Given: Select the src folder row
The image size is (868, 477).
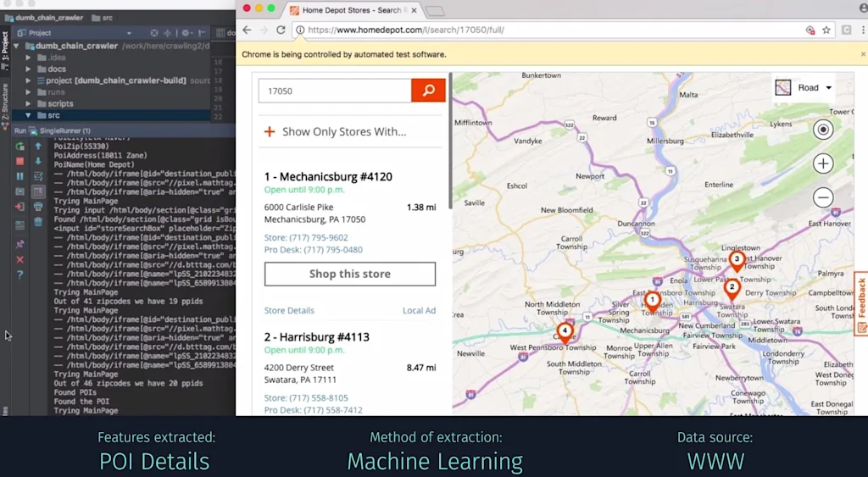Looking at the screenshot, I should pyautogui.click(x=111, y=116).
